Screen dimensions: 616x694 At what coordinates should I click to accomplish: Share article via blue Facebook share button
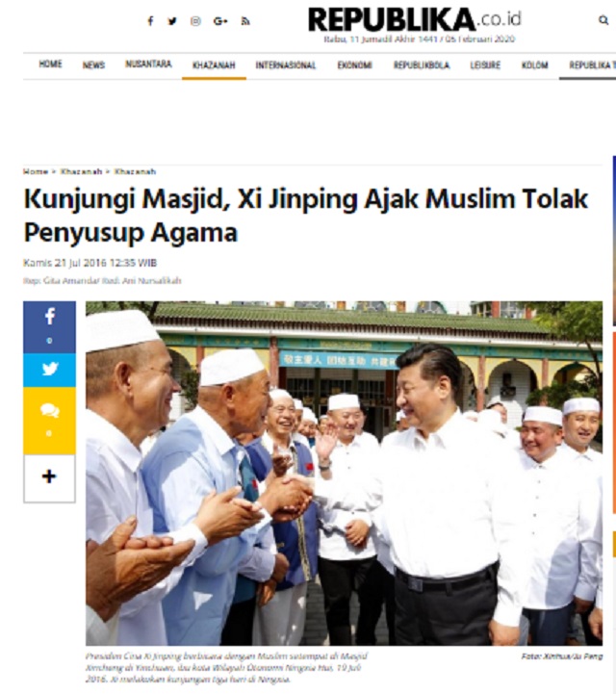coord(49,327)
